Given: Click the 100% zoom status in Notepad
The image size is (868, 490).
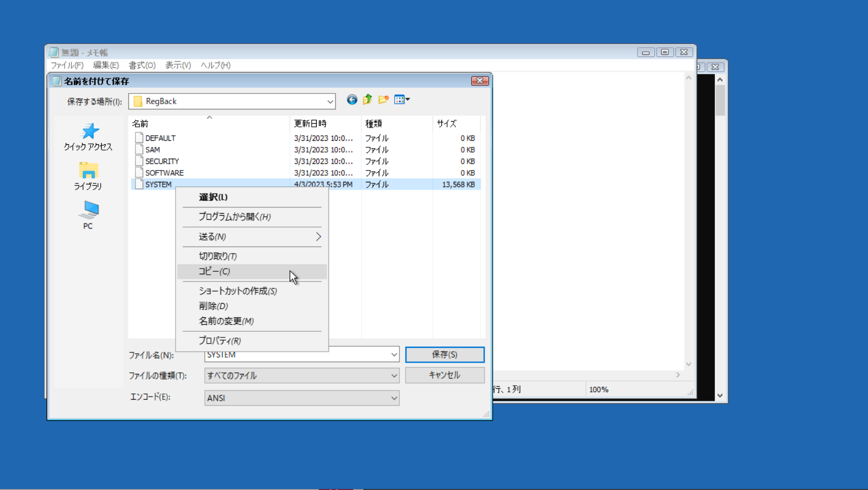Looking at the screenshot, I should [599, 390].
